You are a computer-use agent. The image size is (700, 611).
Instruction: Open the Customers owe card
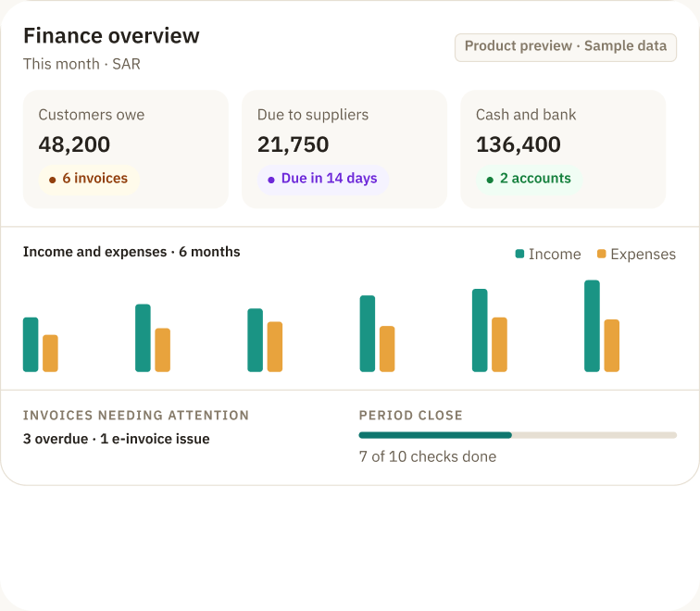click(125, 149)
